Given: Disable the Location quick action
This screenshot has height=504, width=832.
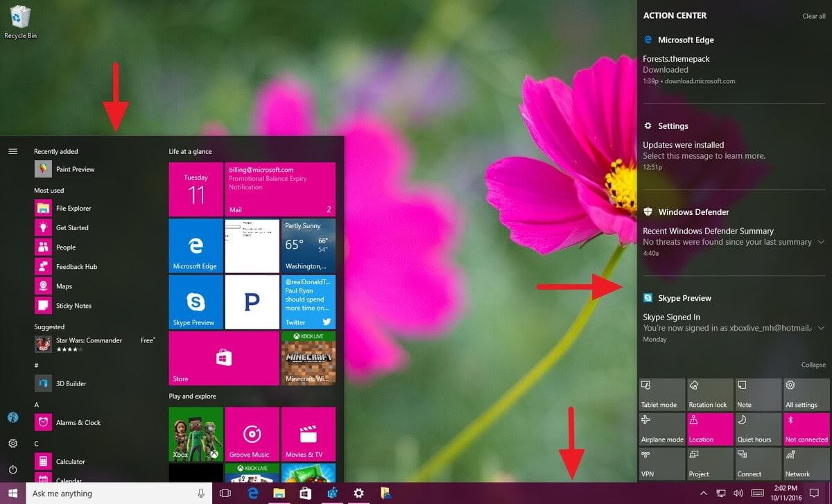Looking at the screenshot, I should point(709,428).
